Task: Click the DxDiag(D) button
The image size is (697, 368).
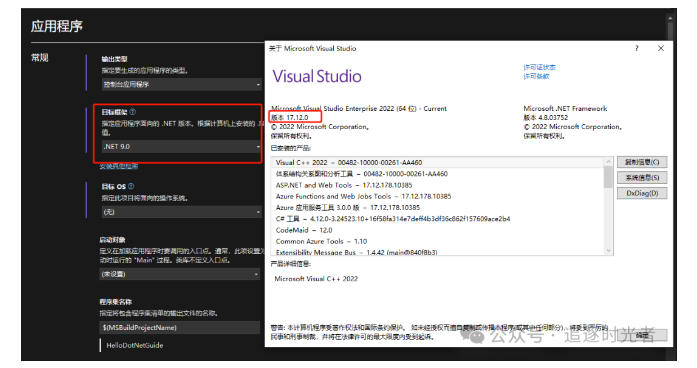Action: pyautogui.click(x=642, y=193)
